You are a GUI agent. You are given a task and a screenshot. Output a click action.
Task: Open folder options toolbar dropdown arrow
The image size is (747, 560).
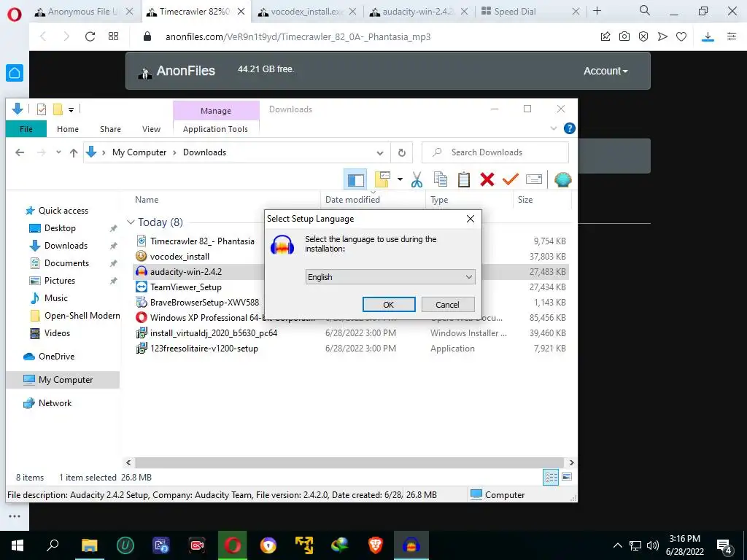[x=400, y=179]
